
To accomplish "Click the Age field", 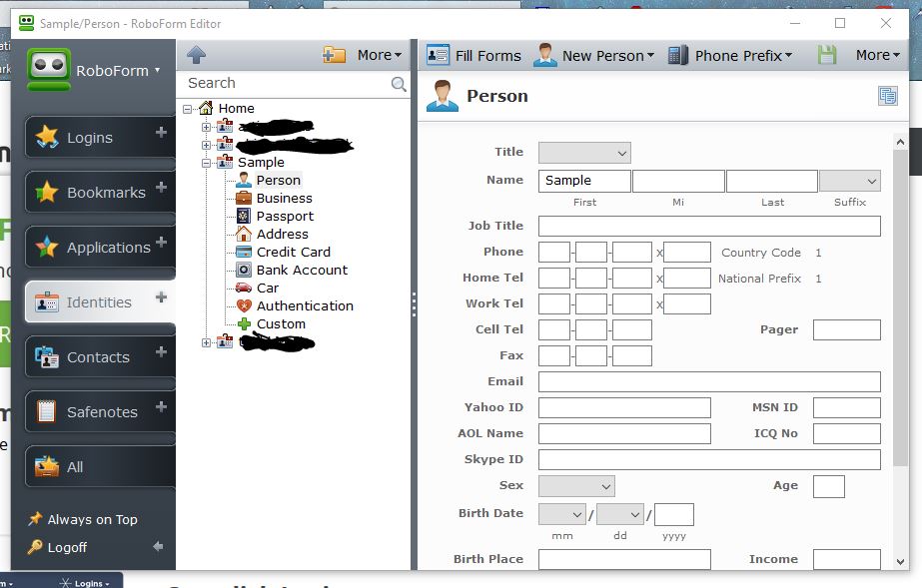I will (x=828, y=486).
